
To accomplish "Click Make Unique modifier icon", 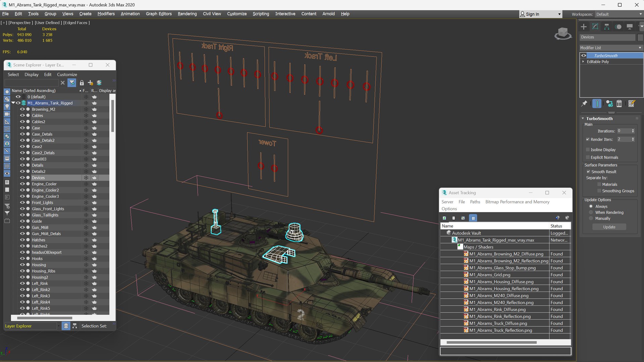I will tap(609, 104).
